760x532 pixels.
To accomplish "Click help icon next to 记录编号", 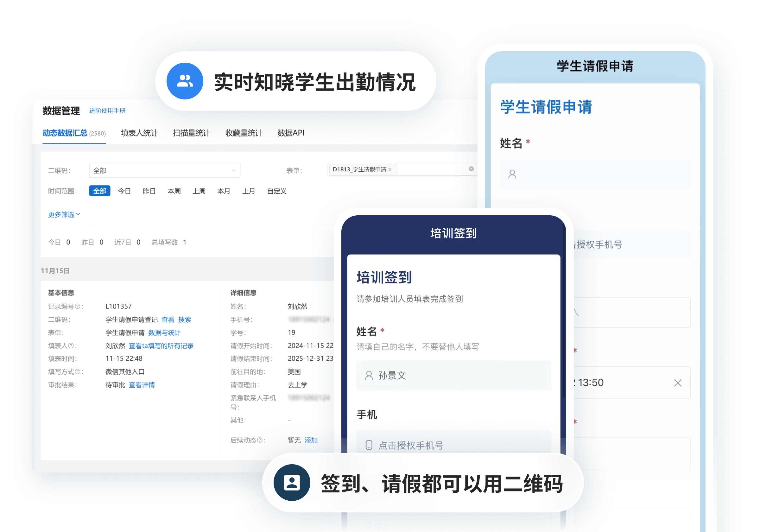I will 78,306.
